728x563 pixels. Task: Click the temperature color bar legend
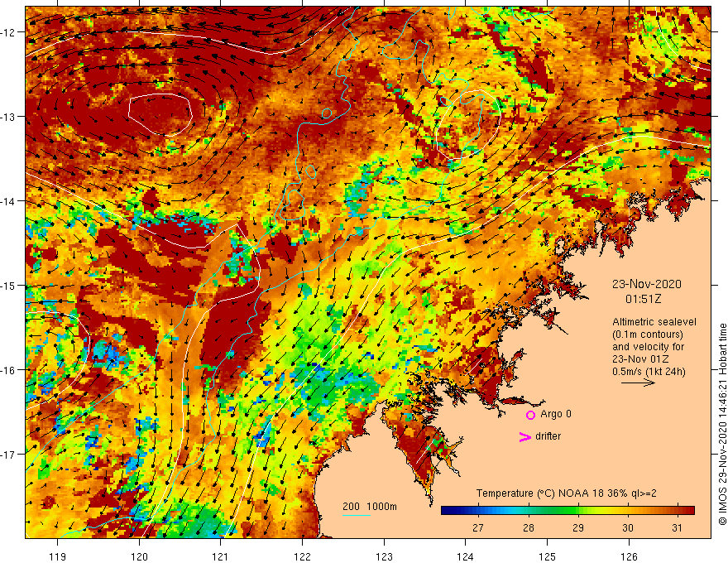pyautogui.click(x=568, y=511)
